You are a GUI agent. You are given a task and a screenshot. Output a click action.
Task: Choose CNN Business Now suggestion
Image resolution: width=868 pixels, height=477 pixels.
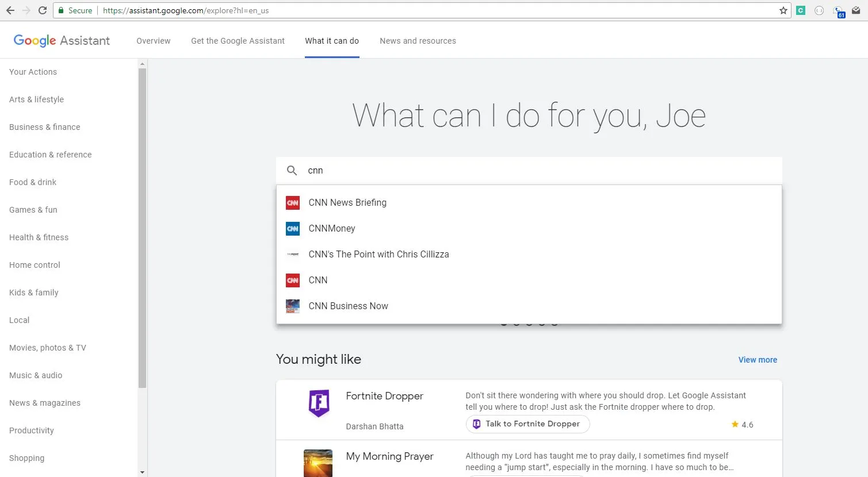(529, 306)
